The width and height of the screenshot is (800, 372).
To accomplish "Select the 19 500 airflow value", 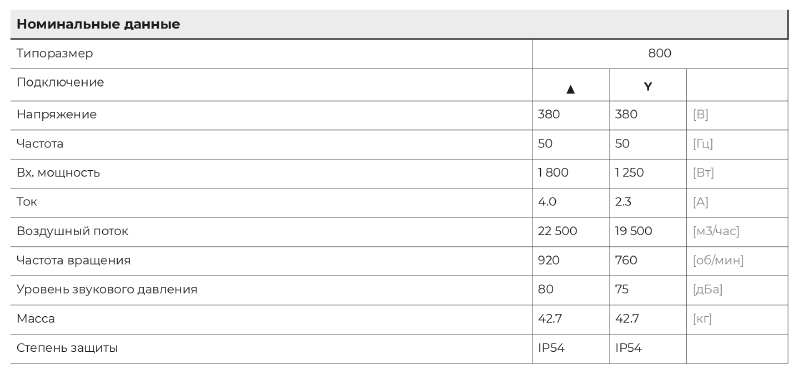I will 634,231.
